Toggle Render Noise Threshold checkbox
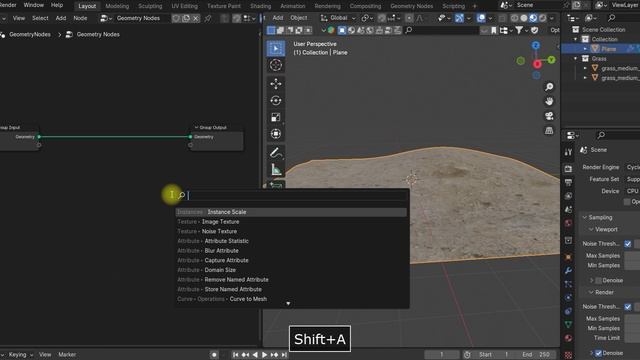 tap(628, 307)
